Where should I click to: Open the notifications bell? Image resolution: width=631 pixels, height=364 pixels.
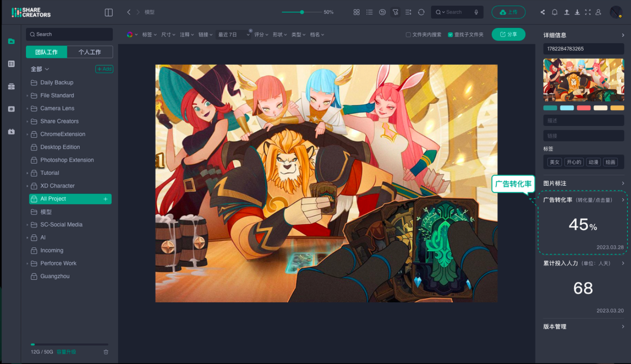coord(555,12)
